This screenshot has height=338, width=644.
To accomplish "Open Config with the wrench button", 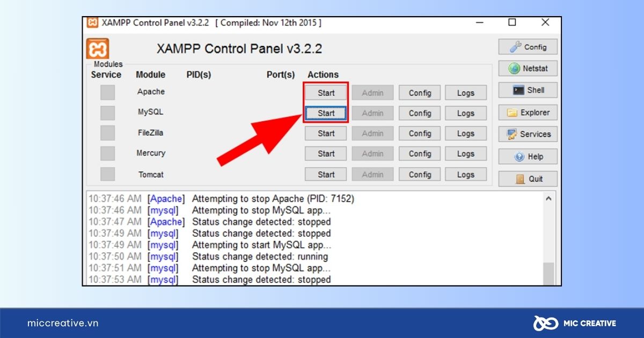I will pos(528,47).
